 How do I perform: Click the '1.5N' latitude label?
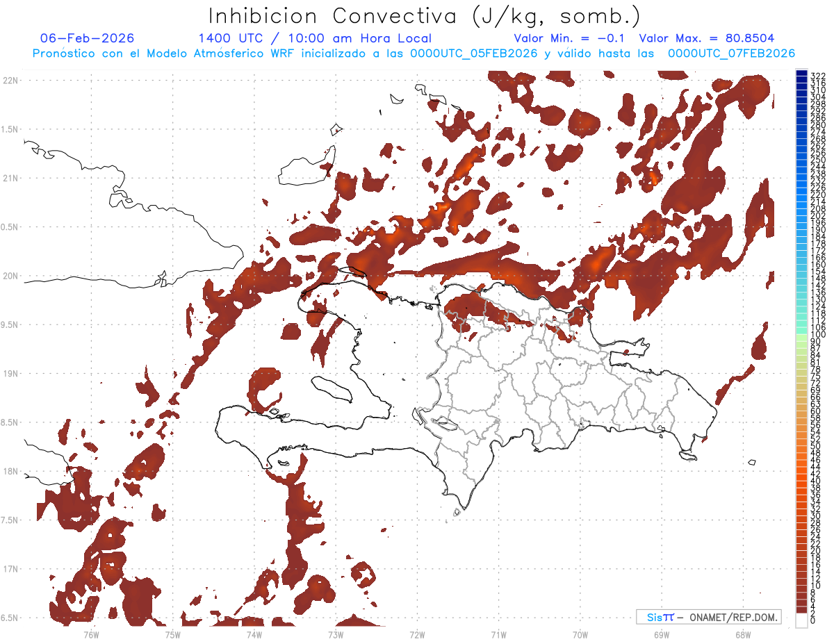coord(10,129)
